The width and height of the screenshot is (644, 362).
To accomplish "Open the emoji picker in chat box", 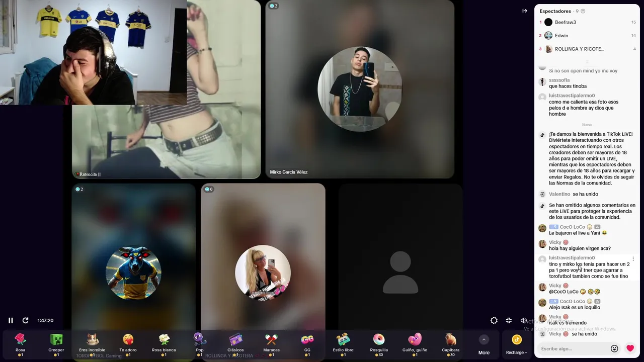I will pos(614,348).
